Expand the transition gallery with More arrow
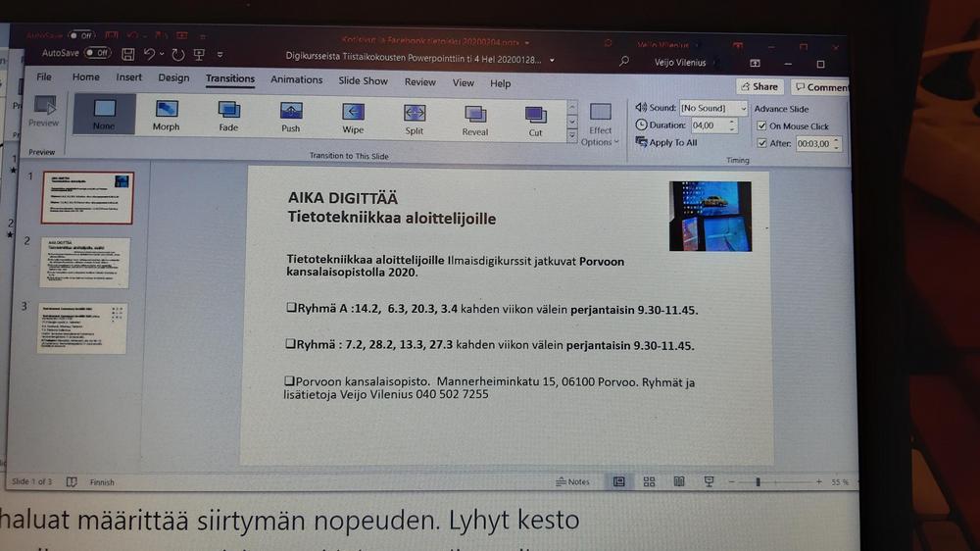Image resolution: width=980 pixels, height=551 pixels. pos(572,135)
